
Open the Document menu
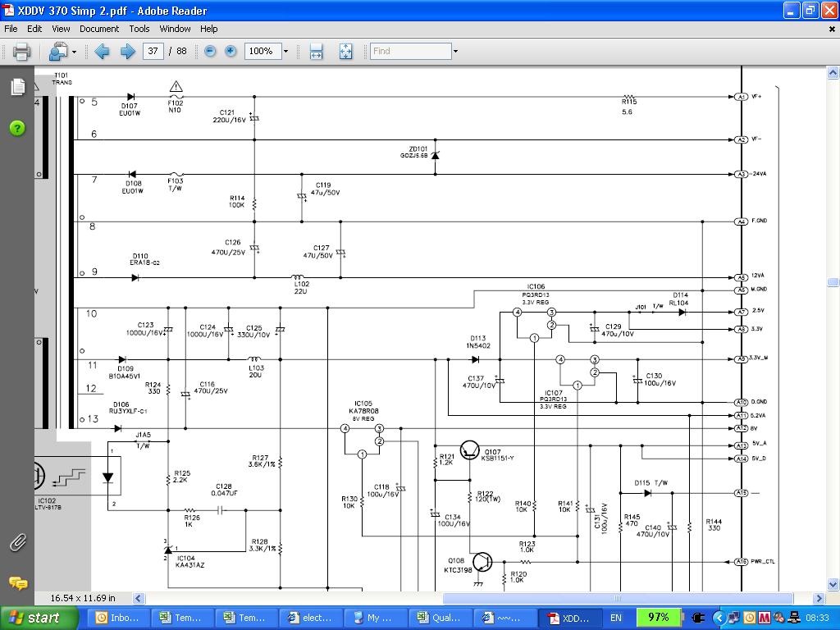click(99, 29)
